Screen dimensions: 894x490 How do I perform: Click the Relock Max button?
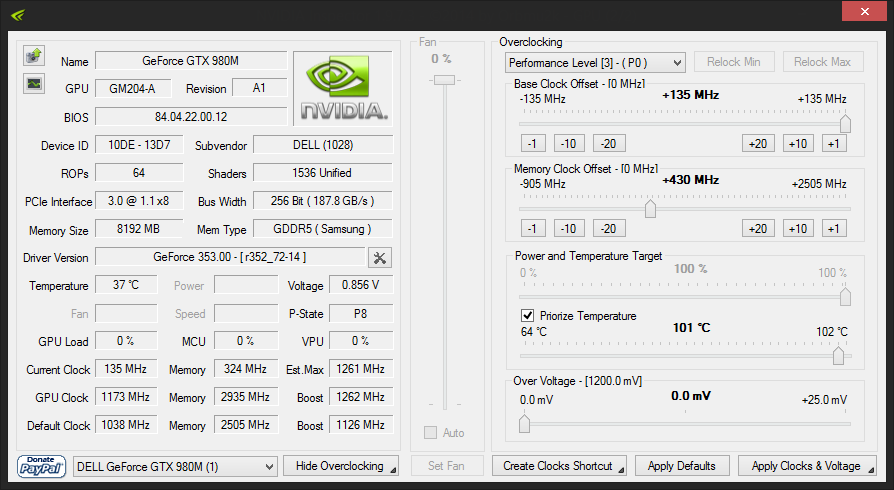coord(822,62)
